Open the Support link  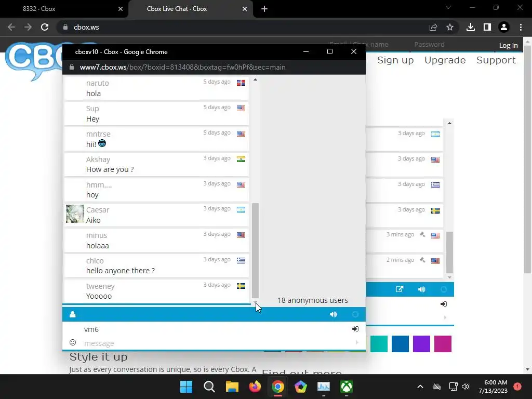click(496, 60)
